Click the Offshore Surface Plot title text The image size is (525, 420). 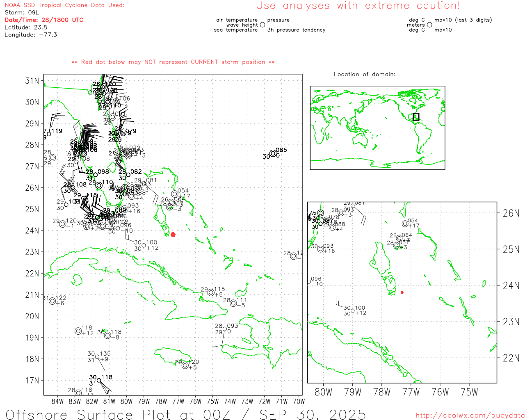(x=185, y=414)
